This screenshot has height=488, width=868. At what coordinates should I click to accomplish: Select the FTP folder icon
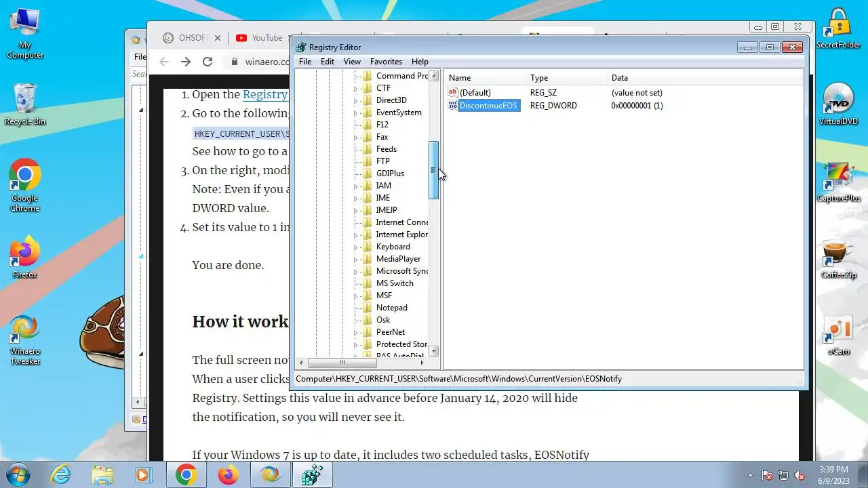point(367,161)
